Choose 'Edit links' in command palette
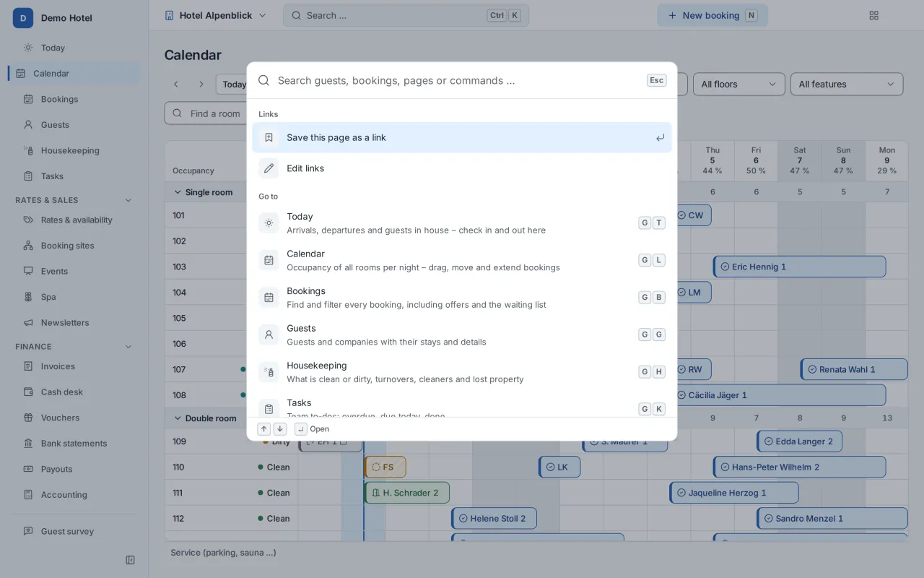 (x=462, y=168)
